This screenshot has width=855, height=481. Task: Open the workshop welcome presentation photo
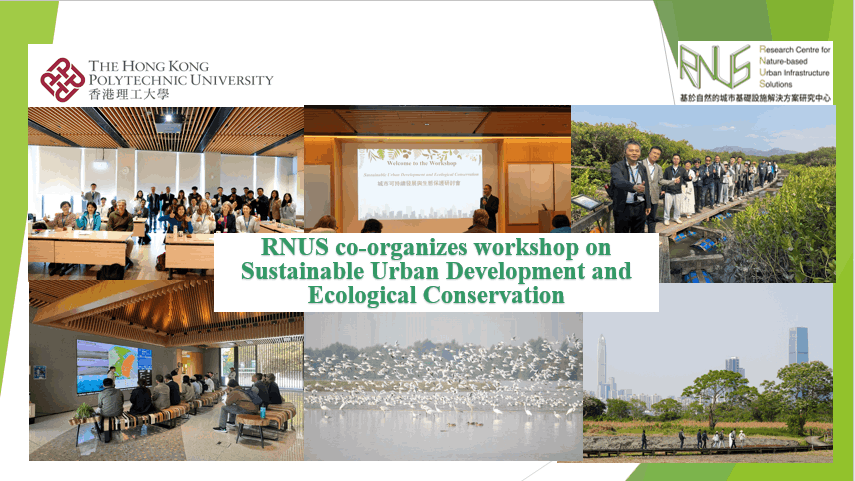pyautogui.click(x=437, y=169)
